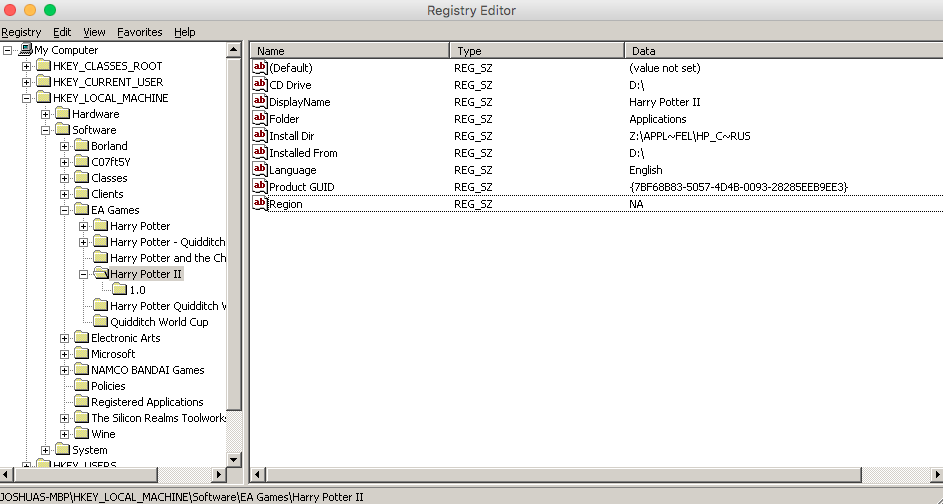The height and width of the screenshot is (504, 943).
Task: Collapse the Software key
Action: (46, 130)
